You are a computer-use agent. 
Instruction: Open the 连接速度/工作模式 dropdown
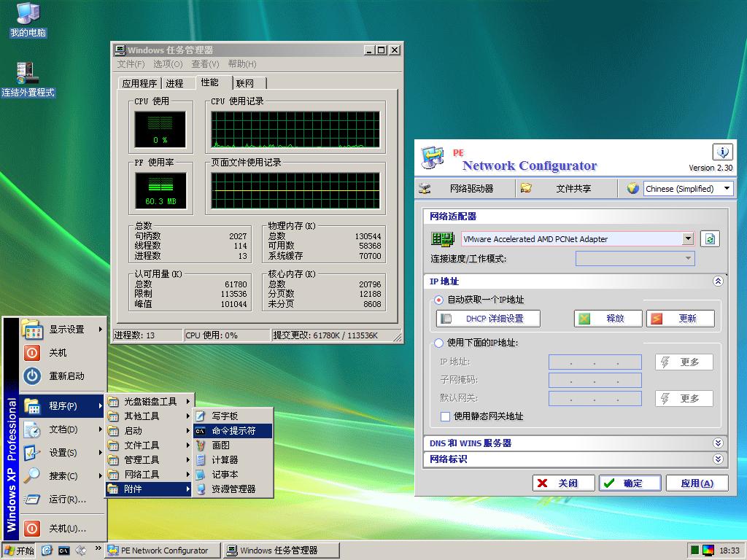[635, 259]
